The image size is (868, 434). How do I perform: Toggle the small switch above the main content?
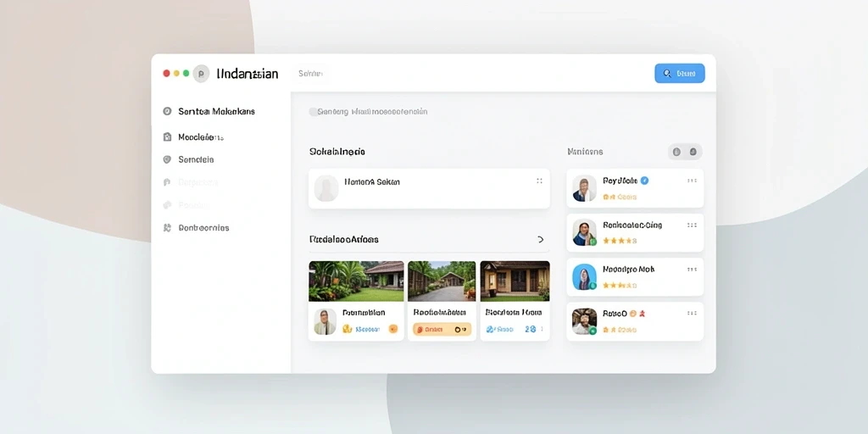pyautogui.click(x=314, y=112)
